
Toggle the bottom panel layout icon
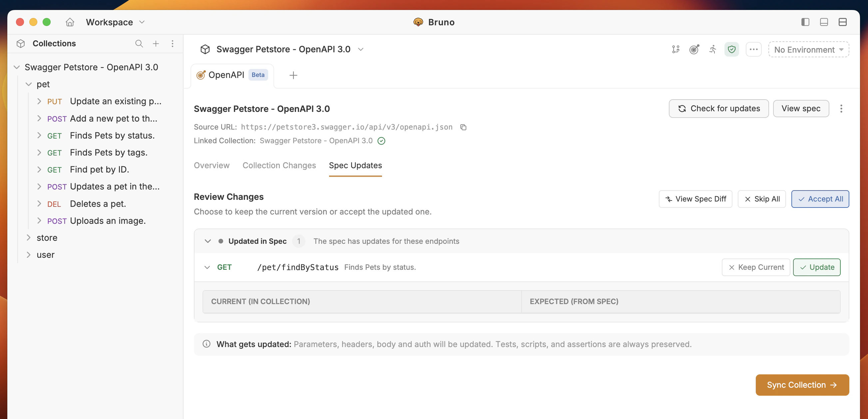point(824,22)
